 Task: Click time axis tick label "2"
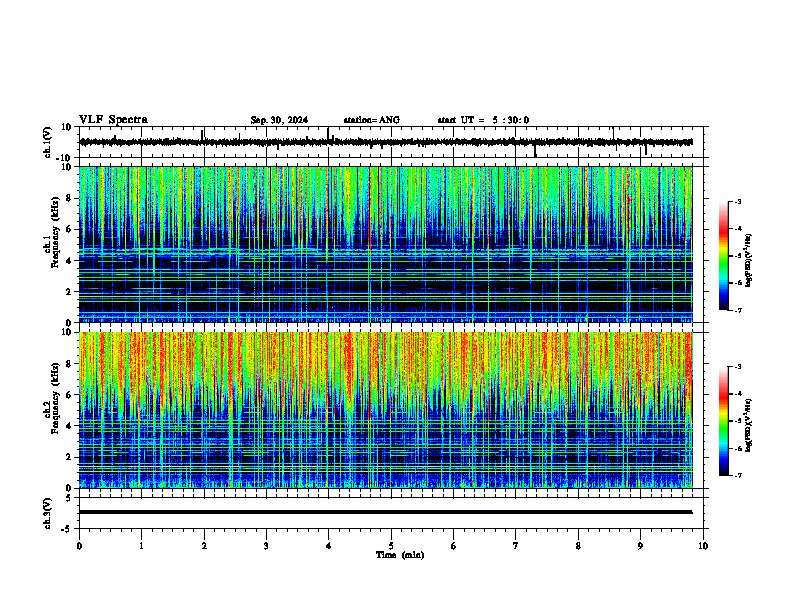pyautogui.click(x=204, y=546)
